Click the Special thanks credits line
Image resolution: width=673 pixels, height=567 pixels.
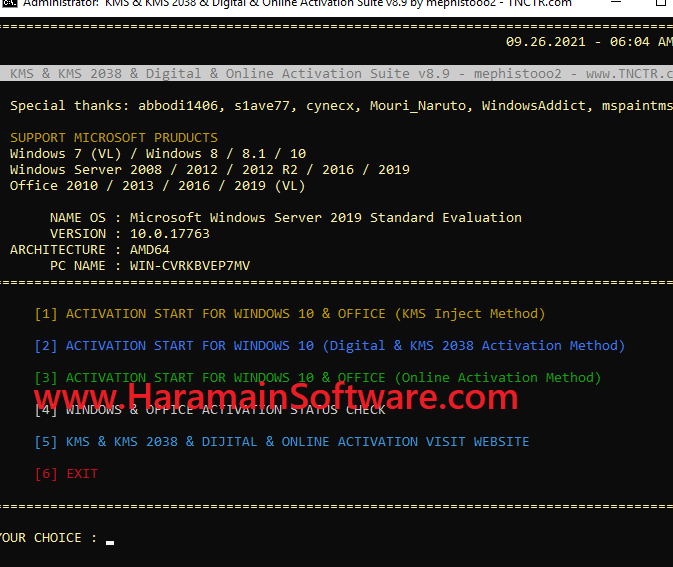[341, 106]
